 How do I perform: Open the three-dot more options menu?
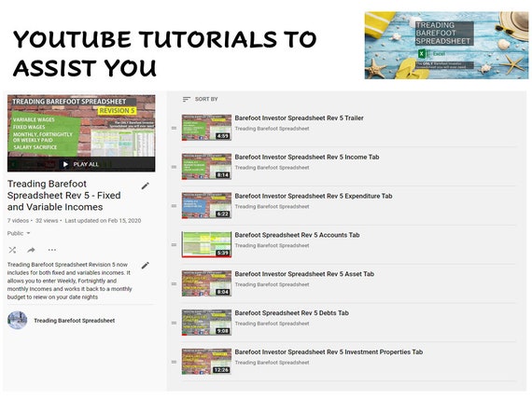(52, 250)
